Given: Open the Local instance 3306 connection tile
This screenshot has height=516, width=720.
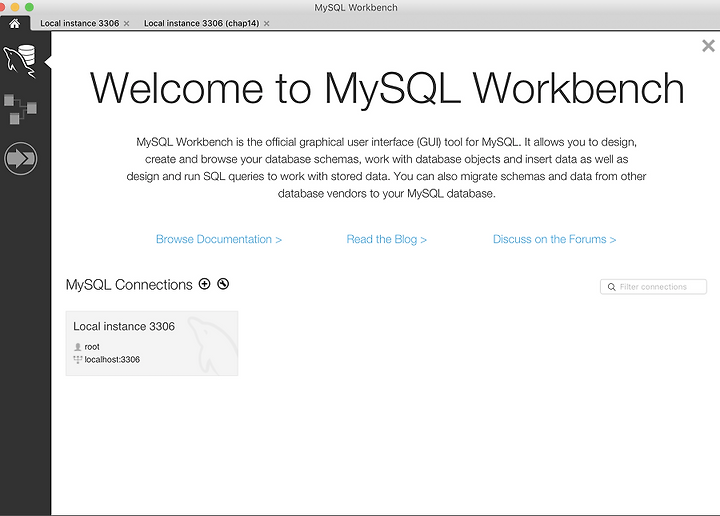Looking at the screenshot, I should (152, 343).
